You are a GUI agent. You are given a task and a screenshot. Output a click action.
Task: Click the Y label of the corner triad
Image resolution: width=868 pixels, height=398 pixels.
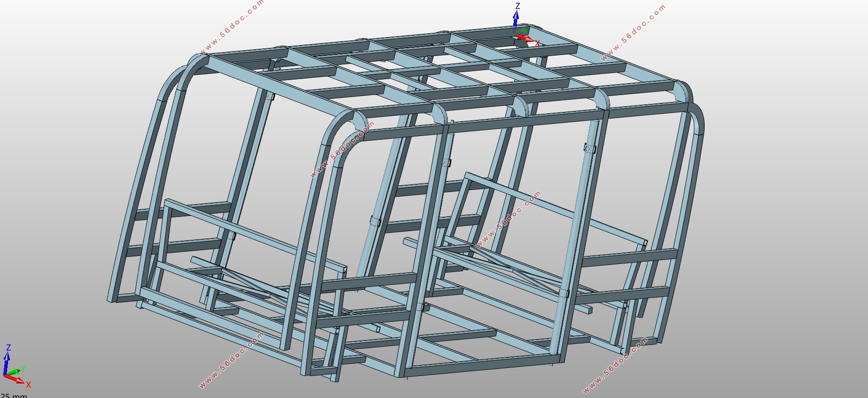23,369
